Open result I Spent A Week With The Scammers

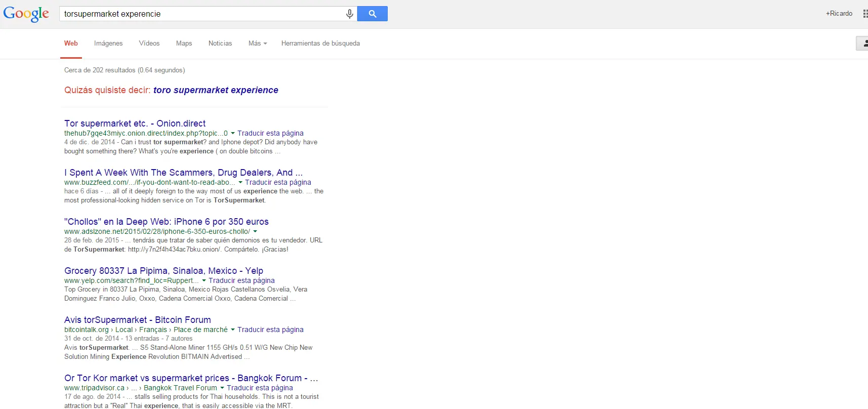[183, 173]
